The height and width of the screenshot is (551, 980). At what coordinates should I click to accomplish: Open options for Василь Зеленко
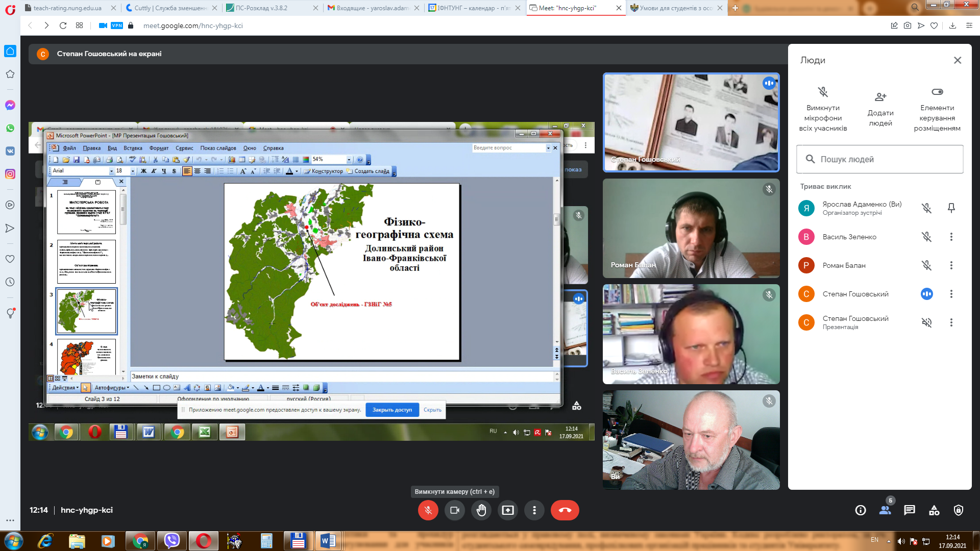pos(951,237)
